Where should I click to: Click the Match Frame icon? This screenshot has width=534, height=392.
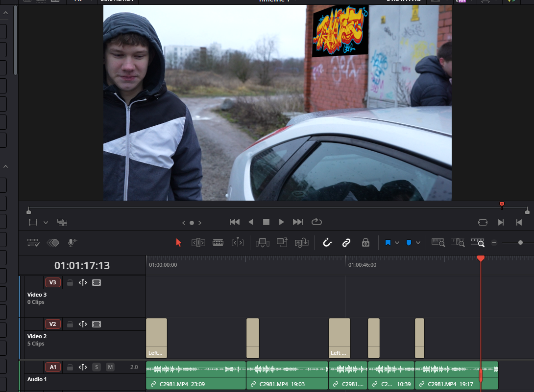tap(483, 223)
